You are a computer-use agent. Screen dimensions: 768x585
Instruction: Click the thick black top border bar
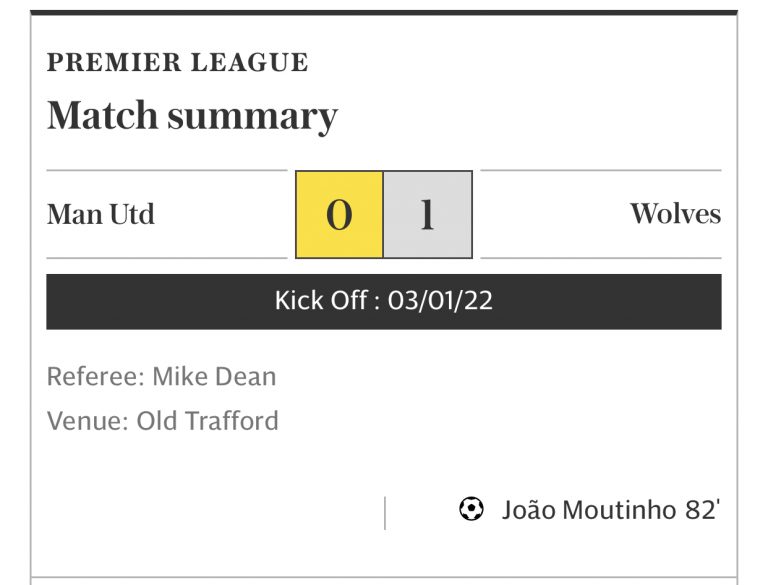(384, 13)
